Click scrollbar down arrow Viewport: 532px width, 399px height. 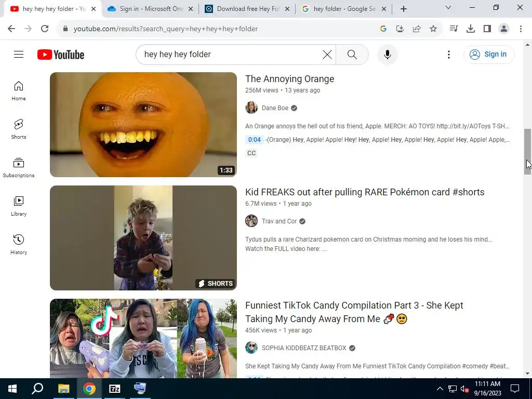[527, 374]
